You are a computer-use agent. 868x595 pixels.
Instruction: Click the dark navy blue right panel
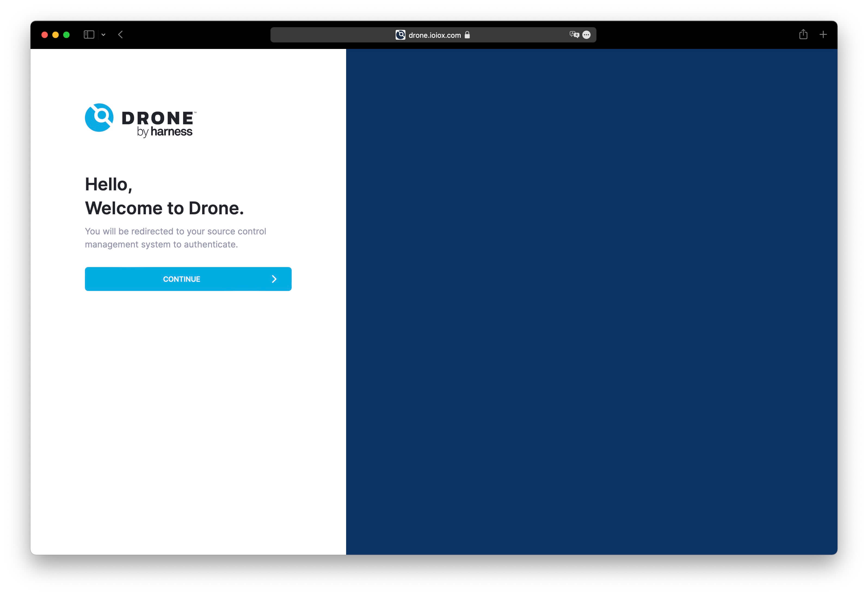[591, 301]
